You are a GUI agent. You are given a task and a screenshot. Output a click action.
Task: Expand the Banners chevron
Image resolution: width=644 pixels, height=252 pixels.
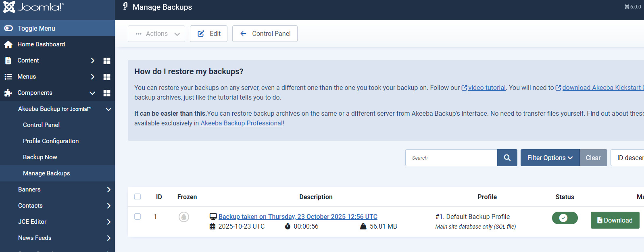point(108,190)
